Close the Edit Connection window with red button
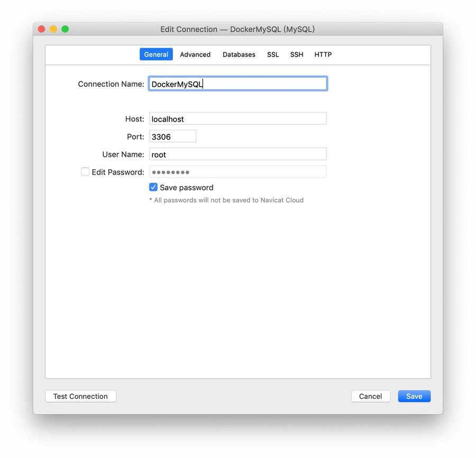 [41, 29]
